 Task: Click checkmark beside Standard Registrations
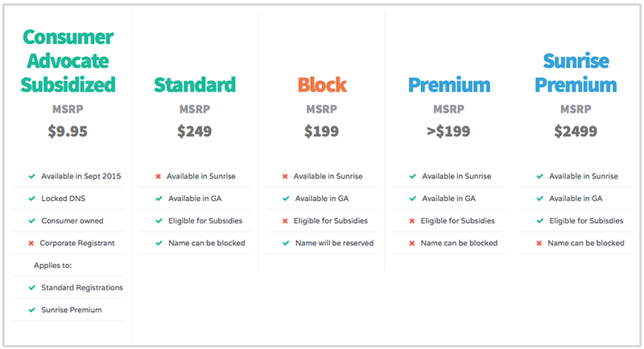[x=31, y=288]
